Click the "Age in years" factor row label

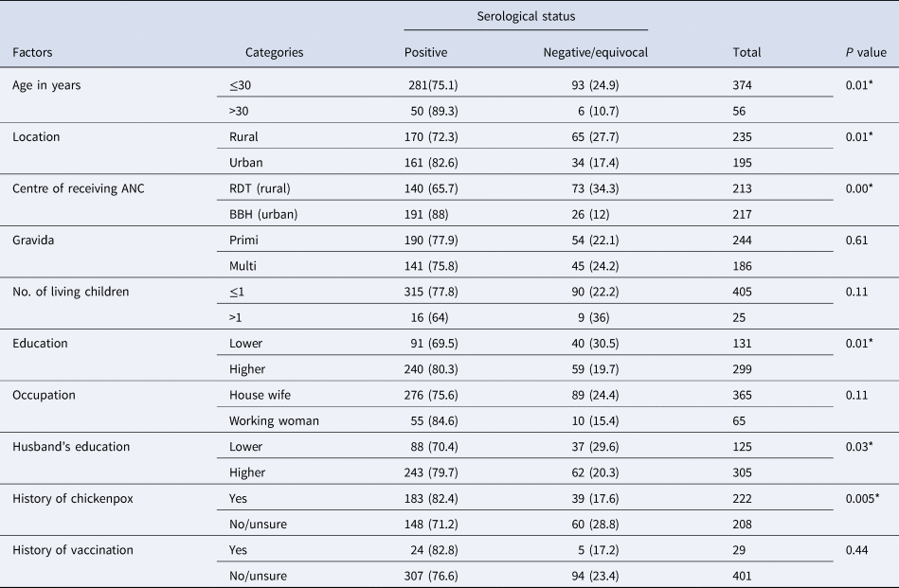[47, 85]
